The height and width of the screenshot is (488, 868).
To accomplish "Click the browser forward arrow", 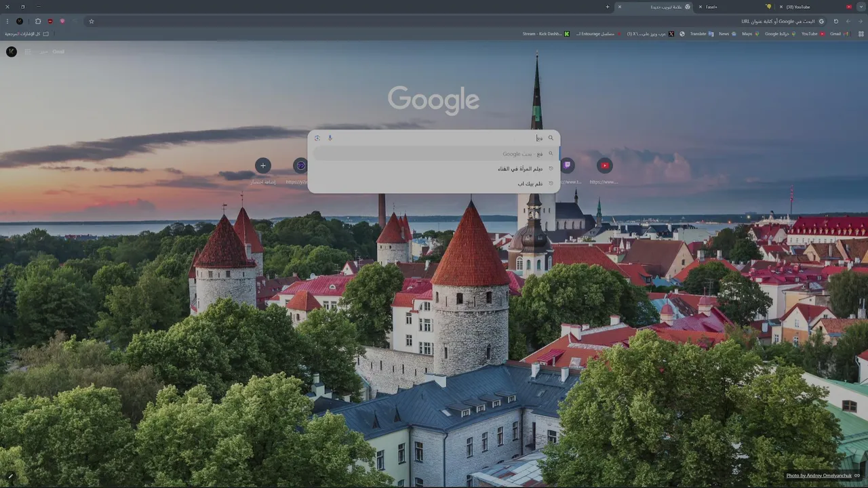I will tap(848, 21).
